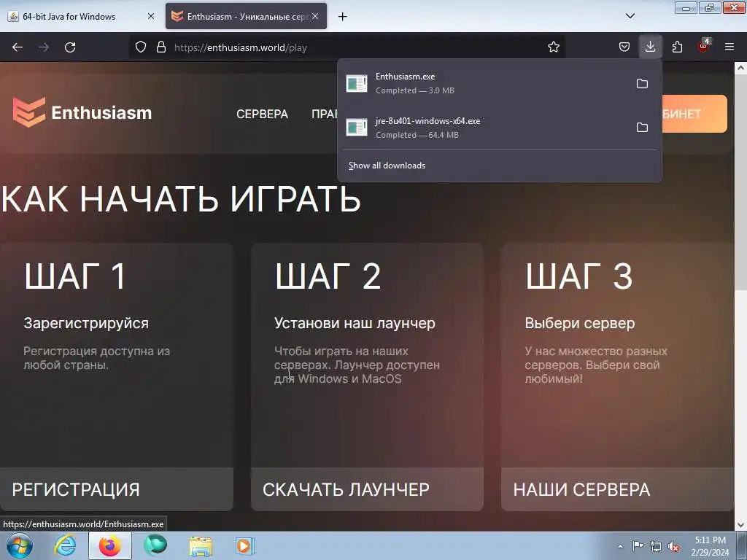Viewport: 747px width, 560px height.
Task: Launch Internet Explorer from the taskbar
Action: pyautogui.click(x=64, y=545)
